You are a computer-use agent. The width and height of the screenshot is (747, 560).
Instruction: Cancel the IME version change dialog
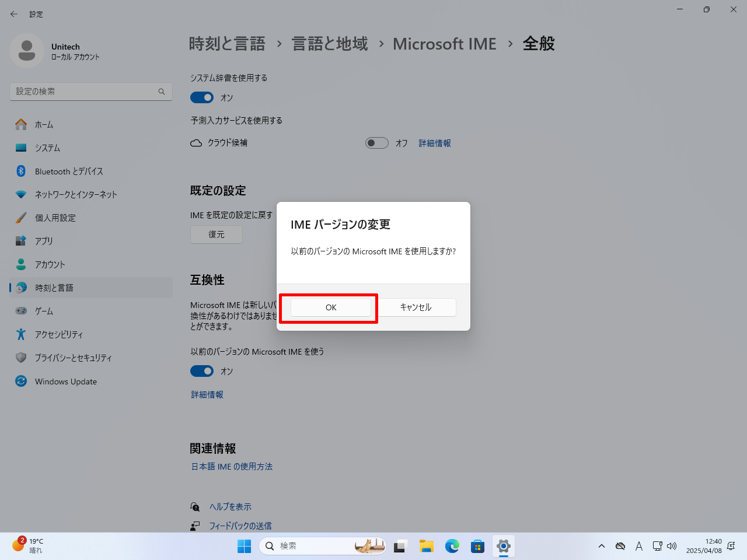click(x=416, y=307)
